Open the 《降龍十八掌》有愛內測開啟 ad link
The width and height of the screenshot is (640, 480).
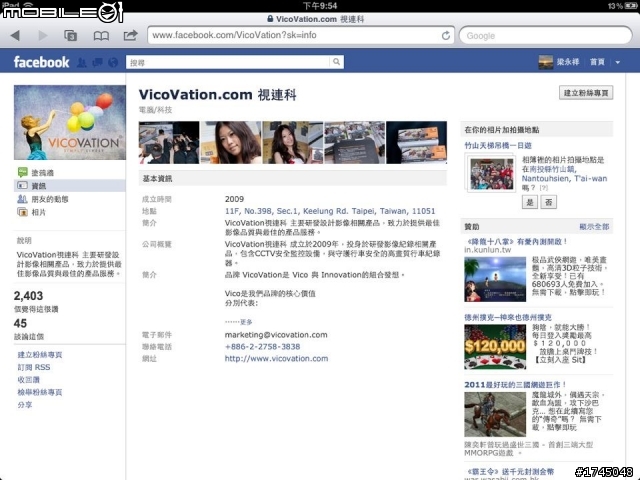(x=516, y=241)
